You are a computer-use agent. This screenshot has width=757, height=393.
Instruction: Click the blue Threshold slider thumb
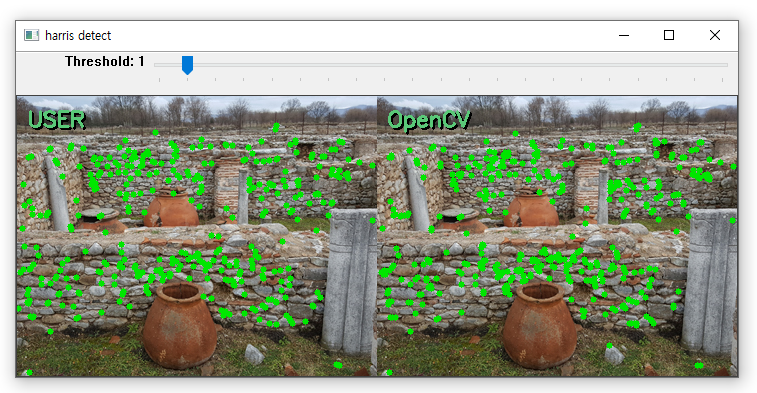coord(187,65)
